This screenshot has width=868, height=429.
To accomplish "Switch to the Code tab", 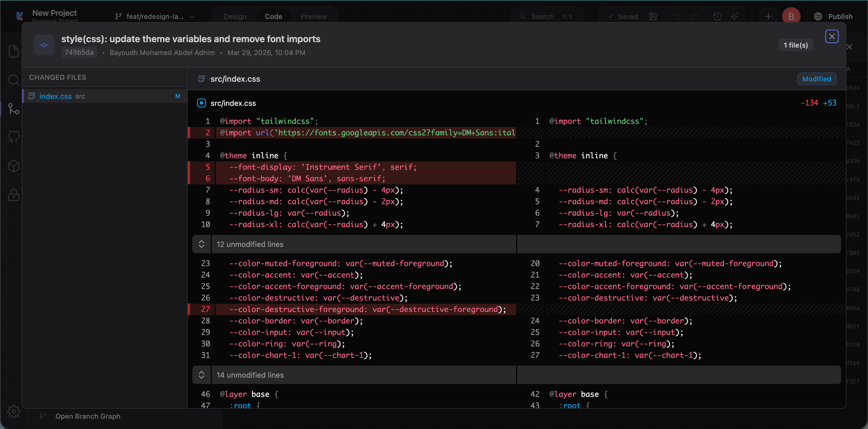I will (274, 17).
